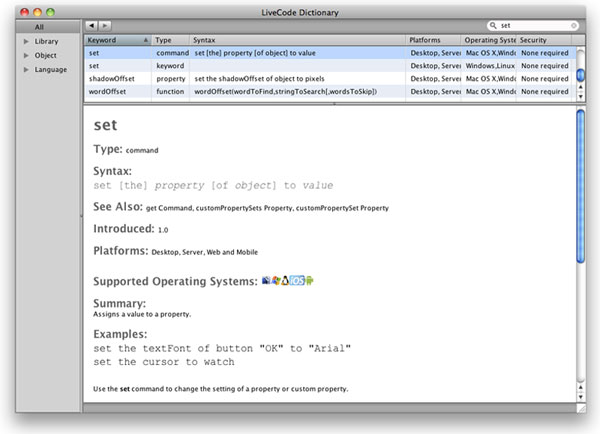Select the shadowOffset property row
Screen dimensions: 600x434
[x=330, y=78]
